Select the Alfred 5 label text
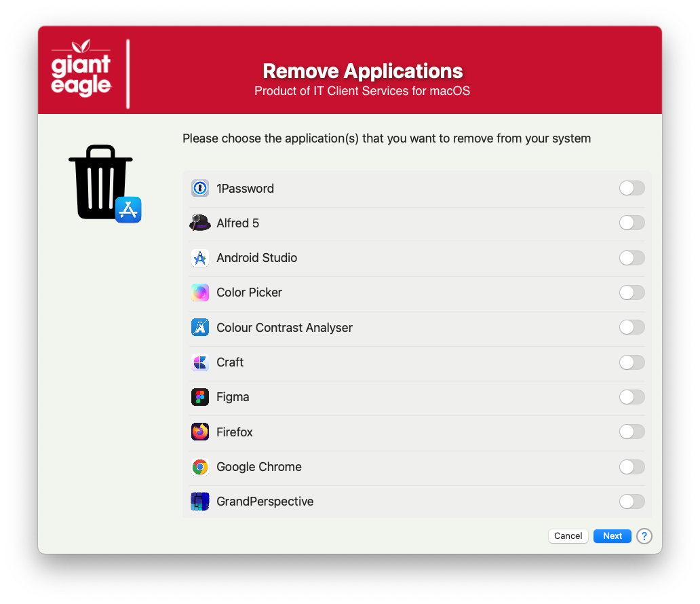 (x=237, y=223)
